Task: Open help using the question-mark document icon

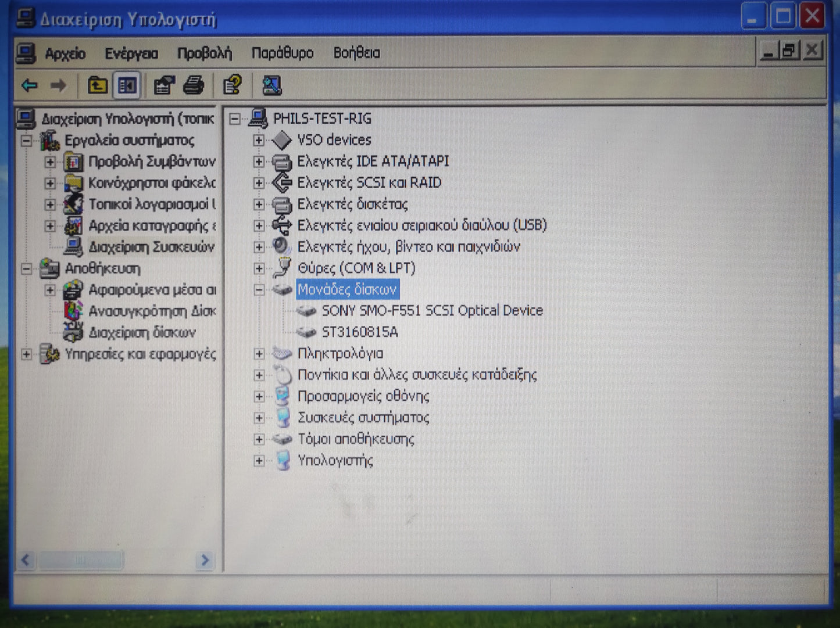Action: coord(233,85)
